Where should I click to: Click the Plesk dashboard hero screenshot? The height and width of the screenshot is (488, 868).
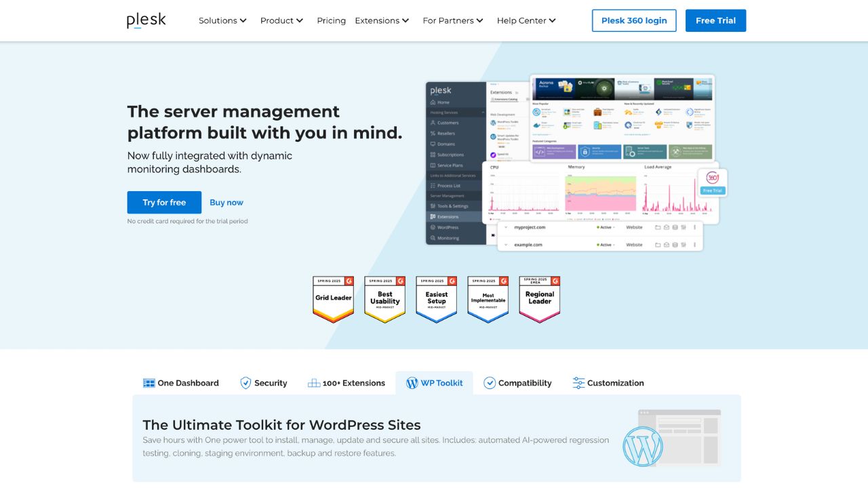(x=576, y=163)
